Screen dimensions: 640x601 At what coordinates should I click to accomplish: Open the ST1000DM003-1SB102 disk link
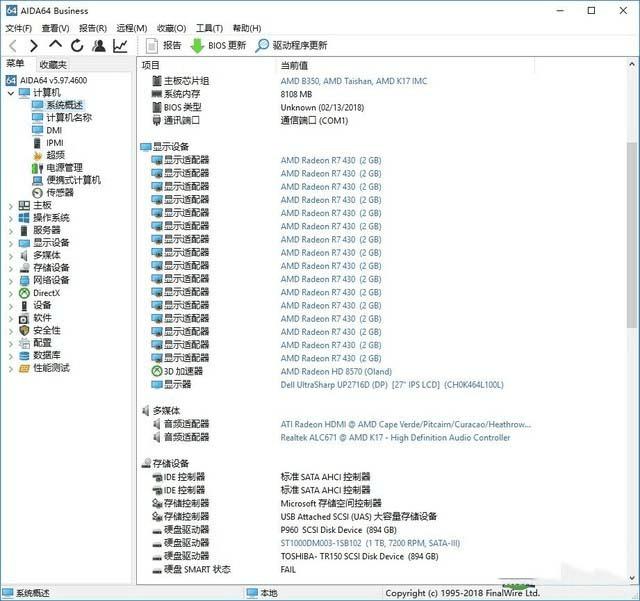click(370, 543)
